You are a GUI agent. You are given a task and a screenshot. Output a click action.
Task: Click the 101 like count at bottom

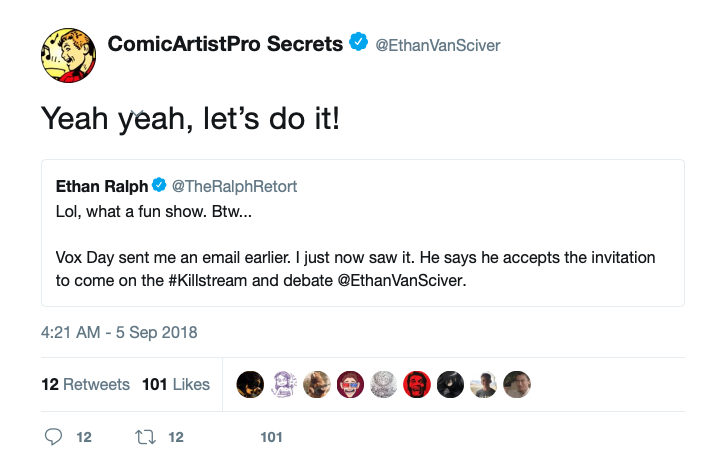pyautogui.click(x=271, y=437)
